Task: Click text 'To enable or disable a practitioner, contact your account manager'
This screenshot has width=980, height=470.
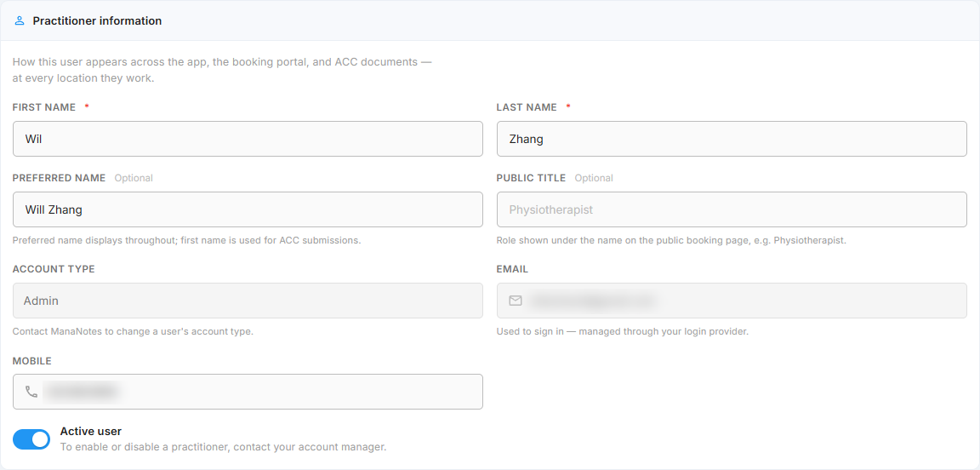Action: 223,447
